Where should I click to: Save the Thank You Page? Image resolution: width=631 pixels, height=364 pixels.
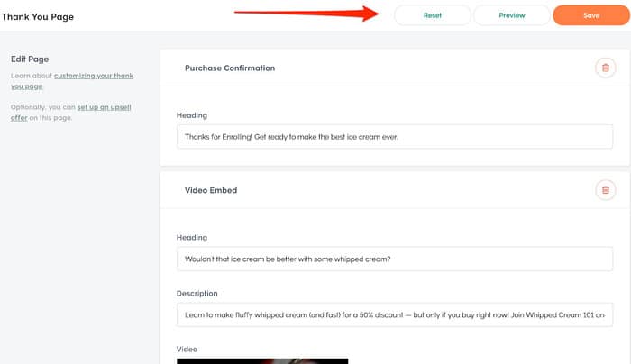tap(591, 15)
